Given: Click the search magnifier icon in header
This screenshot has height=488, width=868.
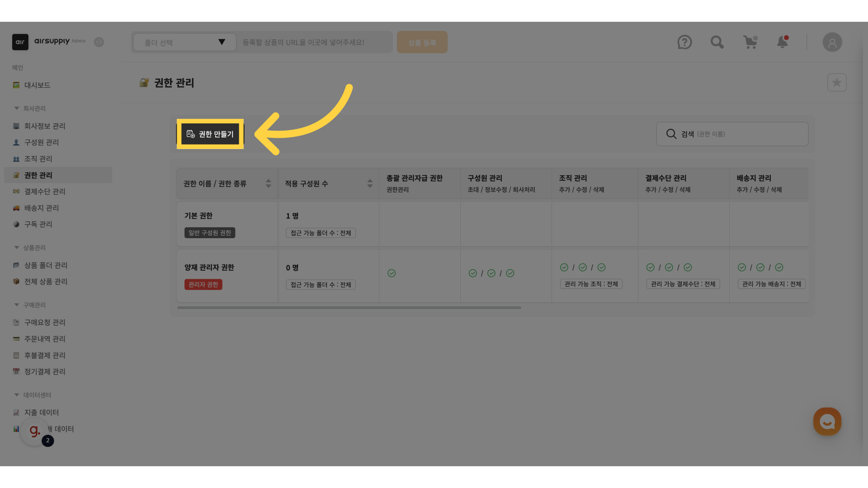Looking at the screenshot, I should pos(717,42).
